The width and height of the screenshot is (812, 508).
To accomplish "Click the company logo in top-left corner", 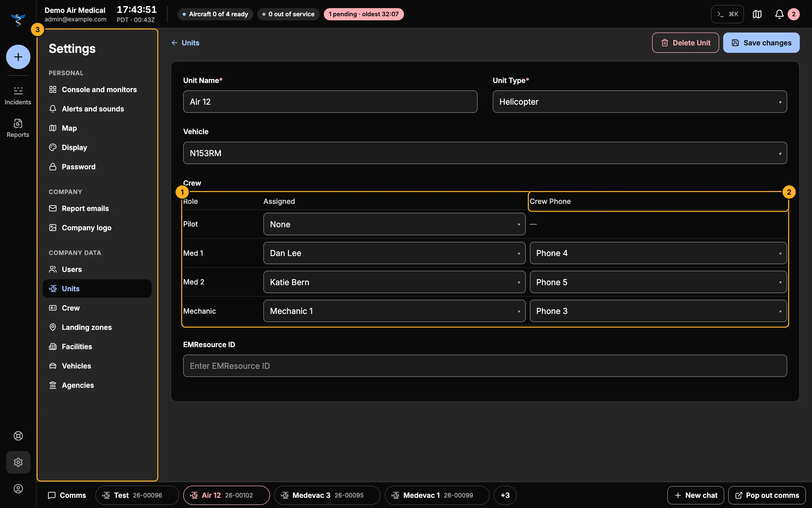I will pos(18,20).
